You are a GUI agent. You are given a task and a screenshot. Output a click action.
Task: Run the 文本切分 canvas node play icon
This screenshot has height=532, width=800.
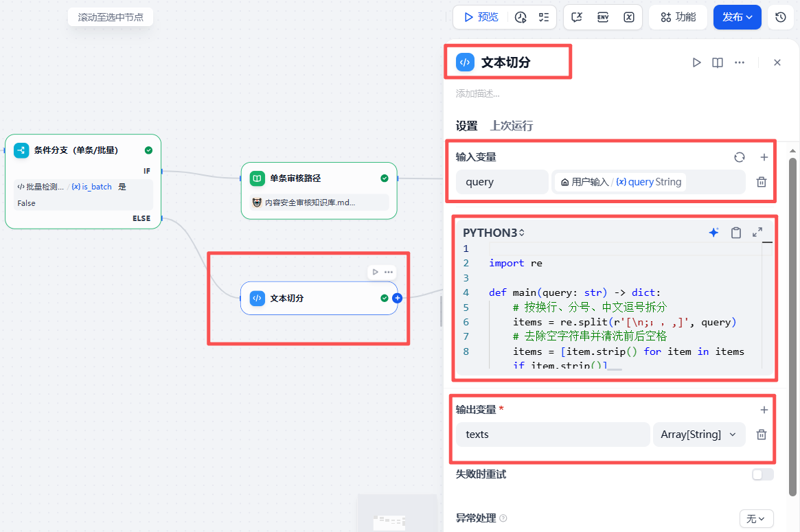tap(376, 272)
